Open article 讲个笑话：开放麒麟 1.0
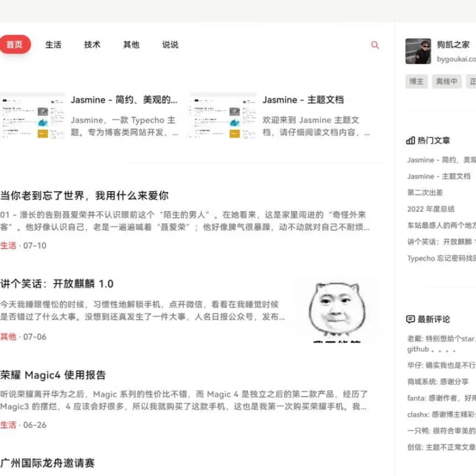This screenshot has height=476, width=476. (57, 284)
